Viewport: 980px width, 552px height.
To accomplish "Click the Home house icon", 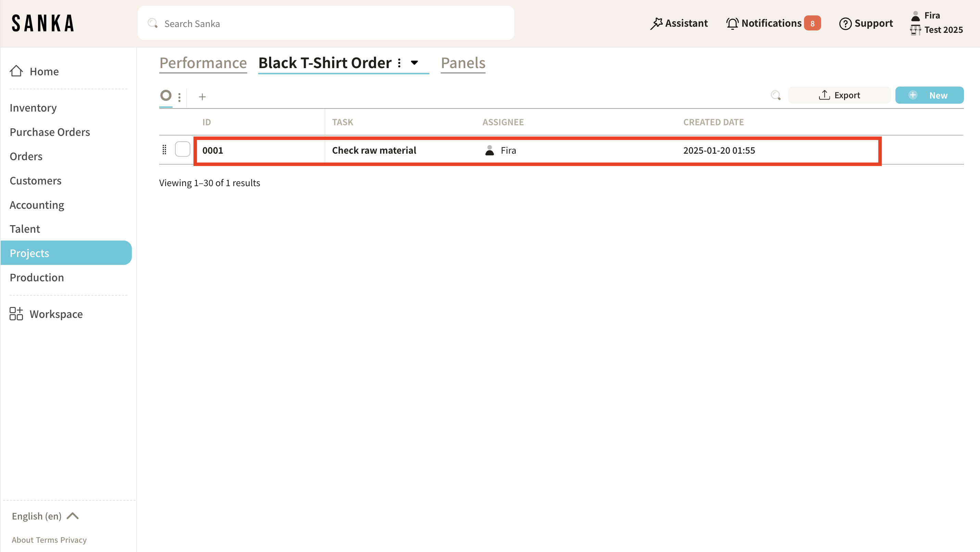I will pos(16,71).
